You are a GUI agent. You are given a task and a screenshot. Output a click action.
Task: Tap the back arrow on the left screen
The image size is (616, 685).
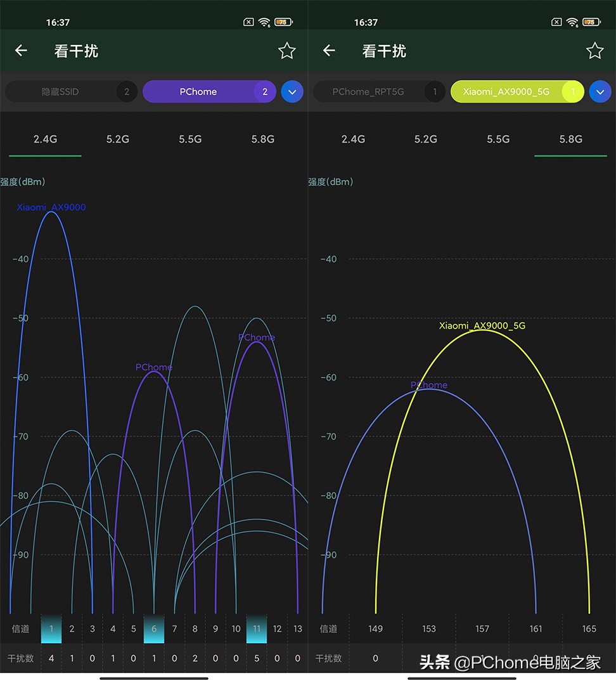20,51
